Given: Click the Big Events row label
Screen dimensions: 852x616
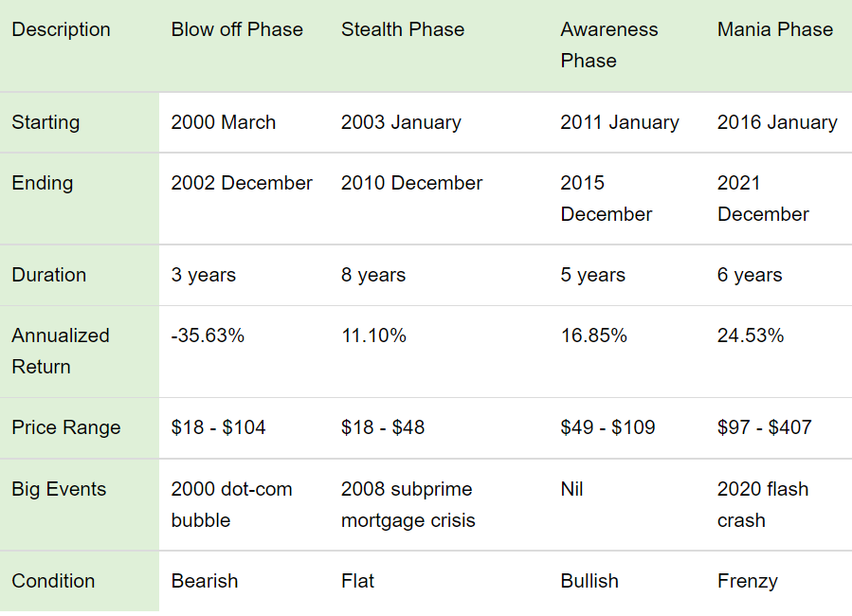Looking at the screenshot, I should (x=59, y=489).
